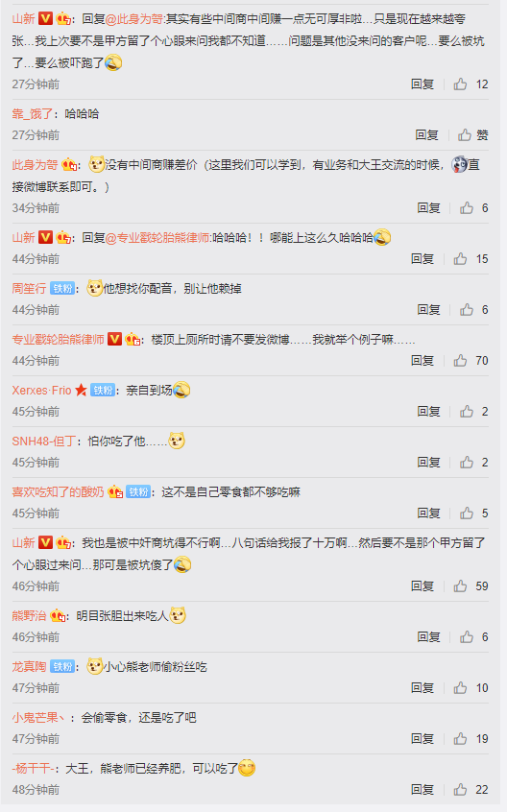The height and width of the screenshot is (812, 507).
Task: Click the crown membership badge next to 熊野治
Action: click(x=58, y=616)
